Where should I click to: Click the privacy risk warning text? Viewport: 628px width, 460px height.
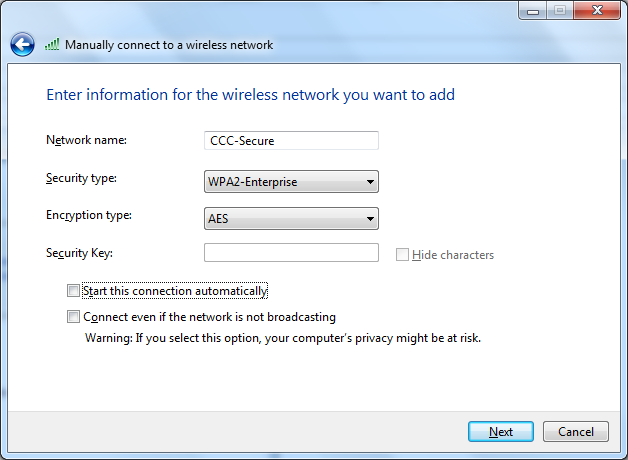[x=283, y=338]
